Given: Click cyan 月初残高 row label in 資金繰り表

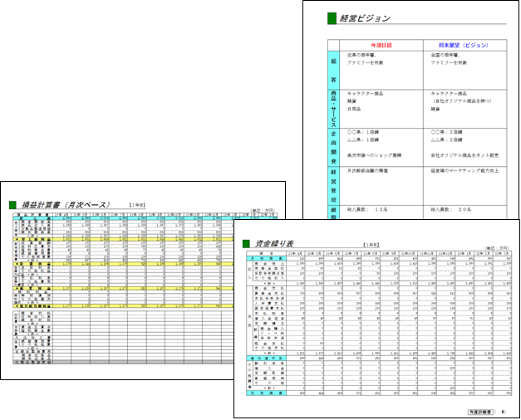Looking at the screenshot, I should (267, 258).
